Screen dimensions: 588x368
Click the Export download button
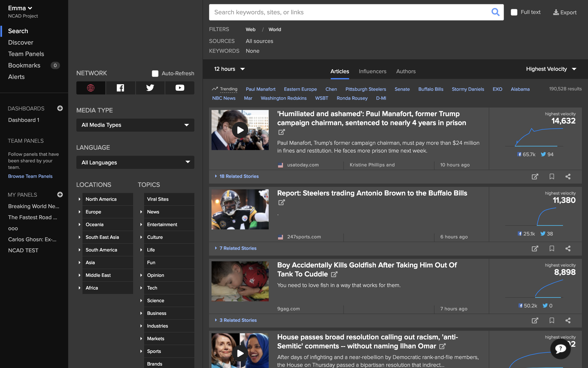(565, 12)
